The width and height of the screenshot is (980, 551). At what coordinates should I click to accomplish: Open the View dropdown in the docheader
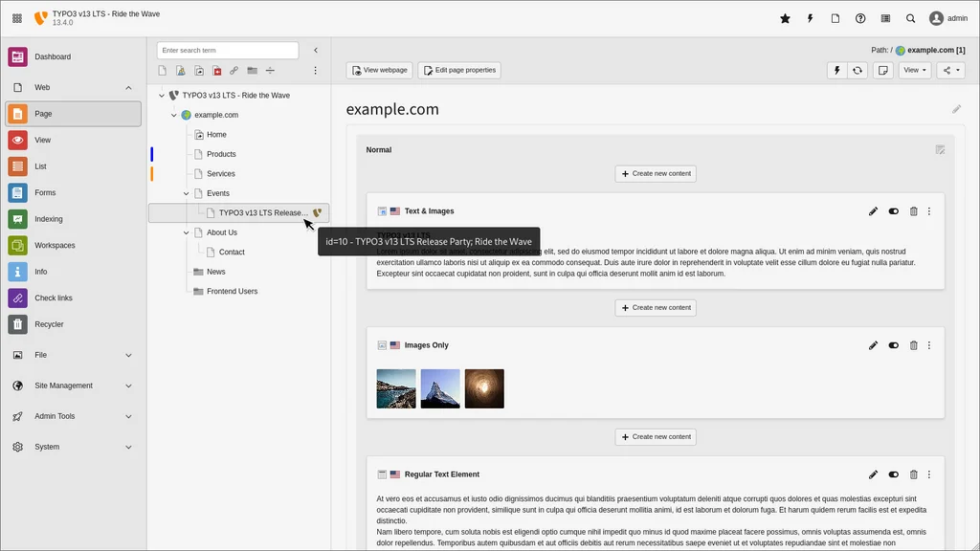[x=914, y=70]
